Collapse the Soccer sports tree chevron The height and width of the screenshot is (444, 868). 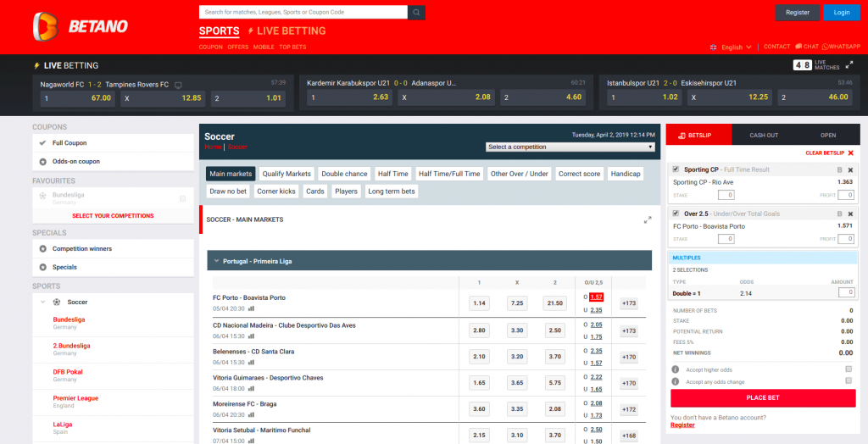point(42,302)
